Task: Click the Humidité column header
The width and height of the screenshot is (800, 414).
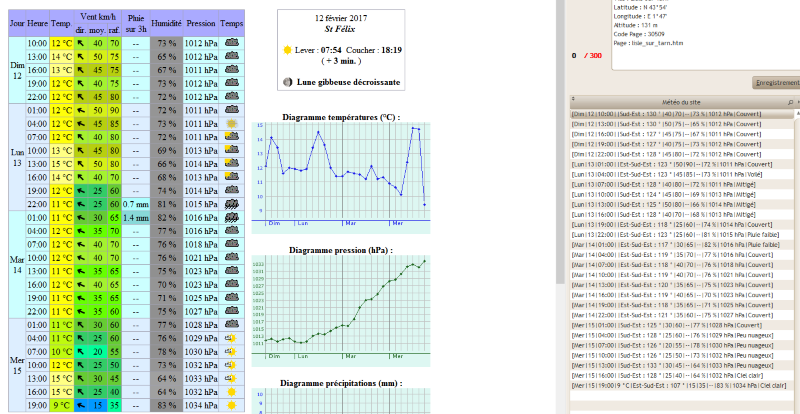Action: pyautogui.click(x=166, y=23)
